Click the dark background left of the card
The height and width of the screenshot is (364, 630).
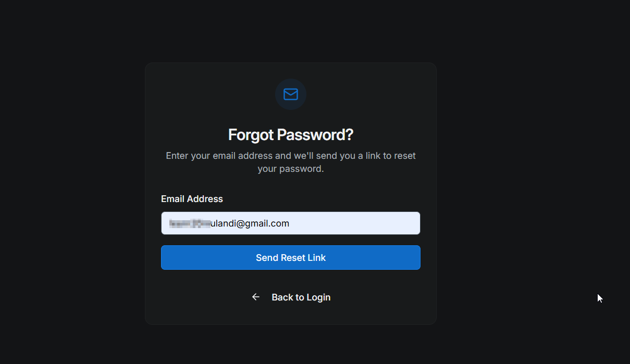coord(73,193)
